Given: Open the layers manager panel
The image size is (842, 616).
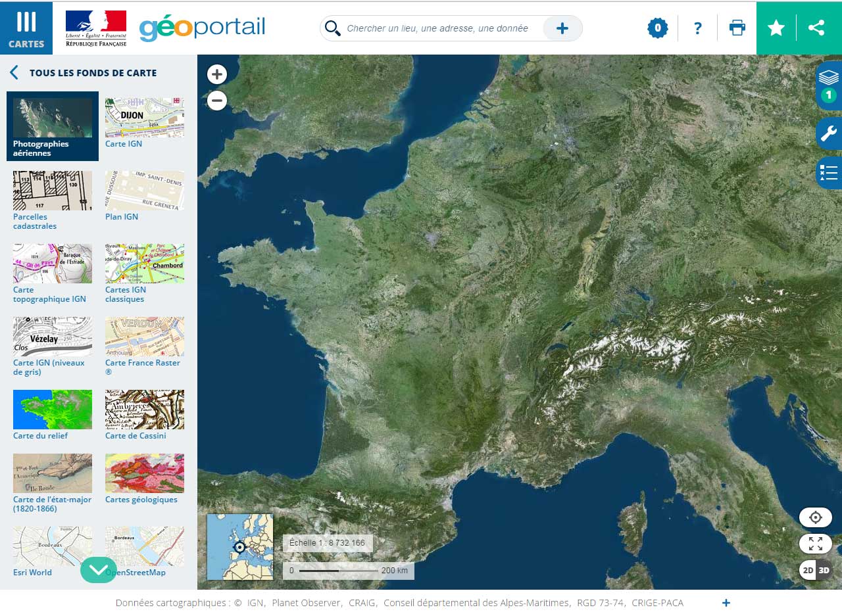Looking at the screenshot, I should tap(829, 85).
